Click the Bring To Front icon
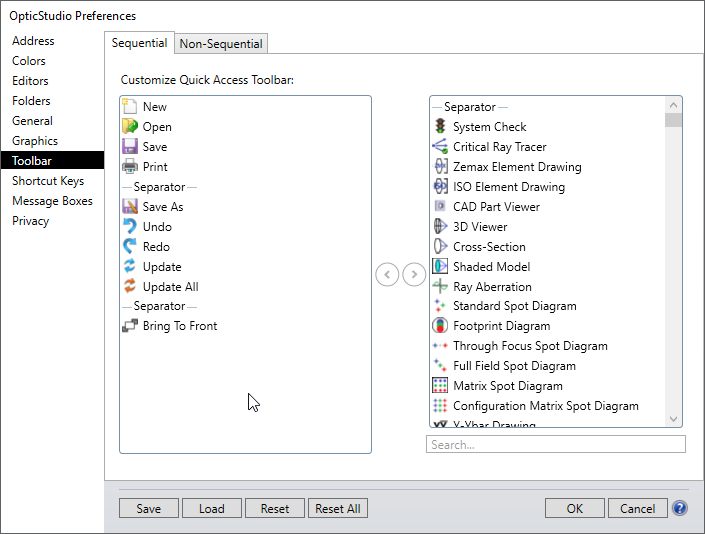The image size is (705, 534). click(130, 326)
